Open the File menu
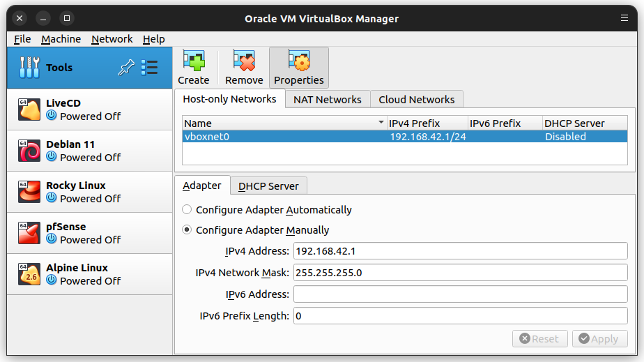The height and width of the screenshot is (362, 644). click(x=22, y=39)
